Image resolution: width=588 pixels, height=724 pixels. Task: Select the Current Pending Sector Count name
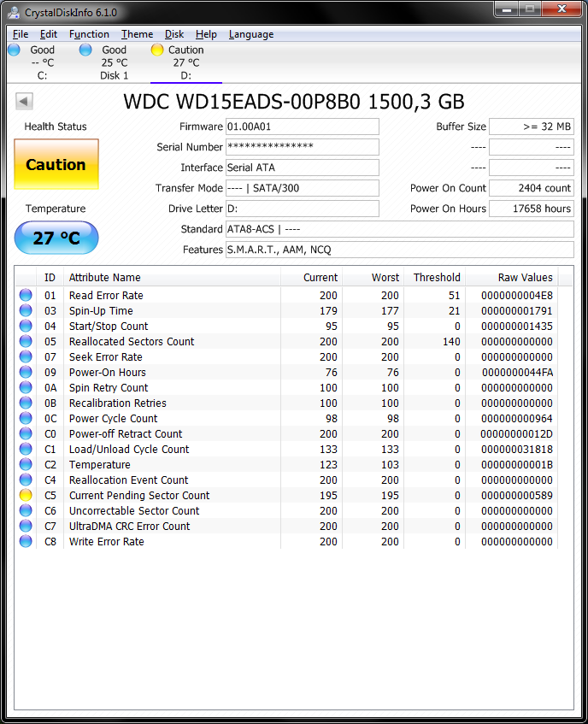[x=139, y=495]
